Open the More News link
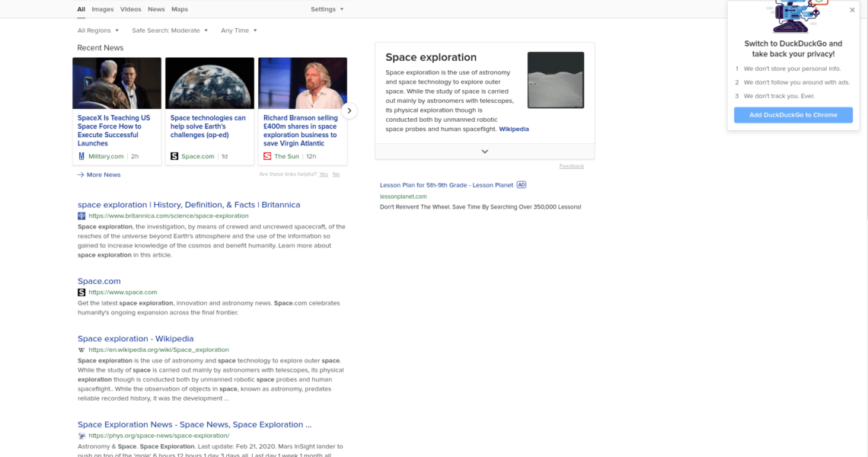 click(x=99, y=175)
